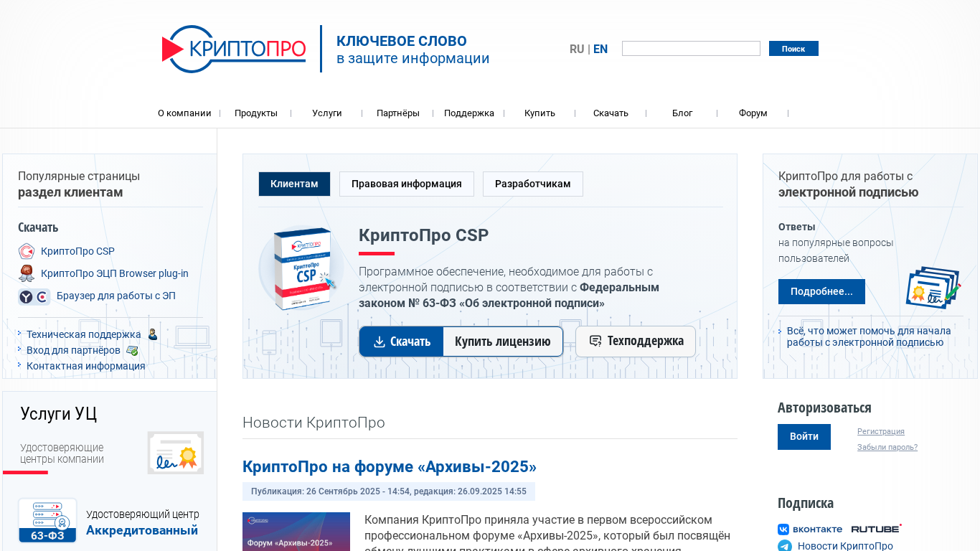
Task: Click the Войти login button
Action: pos(804,437)
